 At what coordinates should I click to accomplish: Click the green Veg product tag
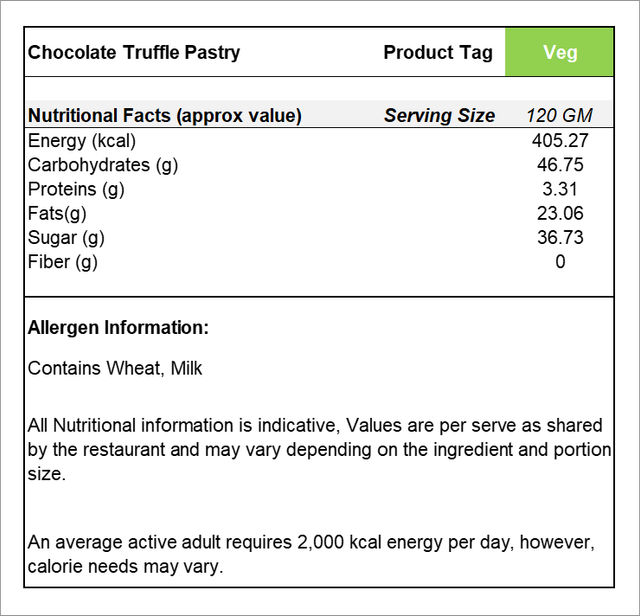pos(559,52)
